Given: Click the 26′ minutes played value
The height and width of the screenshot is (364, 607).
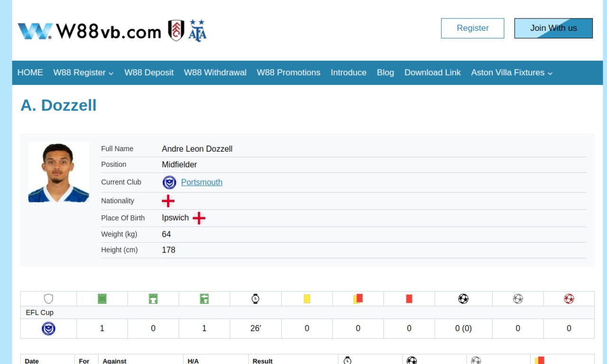Looking at the screenshot, I should [x=256, y=328].
